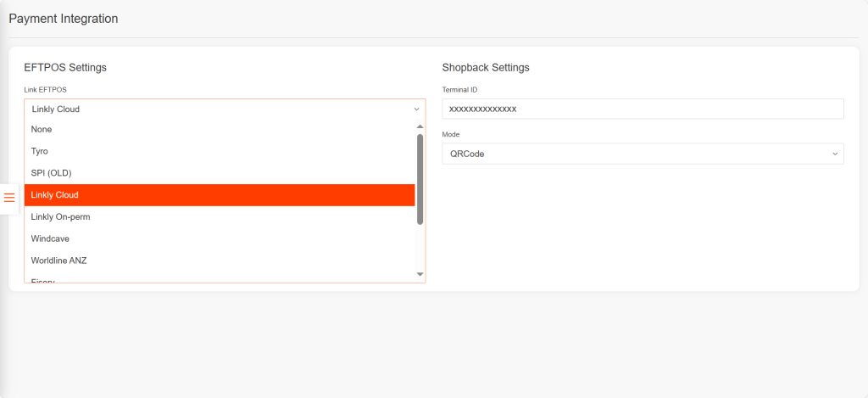The image size is (868, 398).
Task: Click the dropdown list scroll up arrow
Action: point(420,126)
